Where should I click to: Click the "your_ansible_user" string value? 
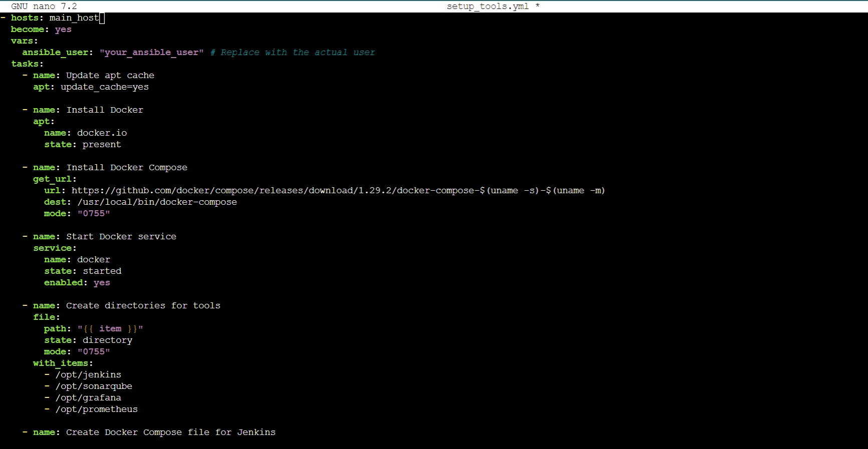(x=152, y=53)
